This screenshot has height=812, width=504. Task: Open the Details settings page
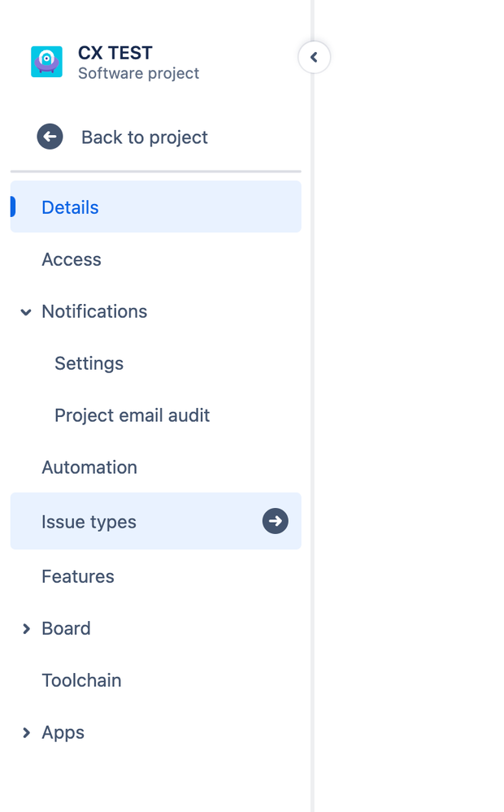pyautogui.click(x=70, y=207)
